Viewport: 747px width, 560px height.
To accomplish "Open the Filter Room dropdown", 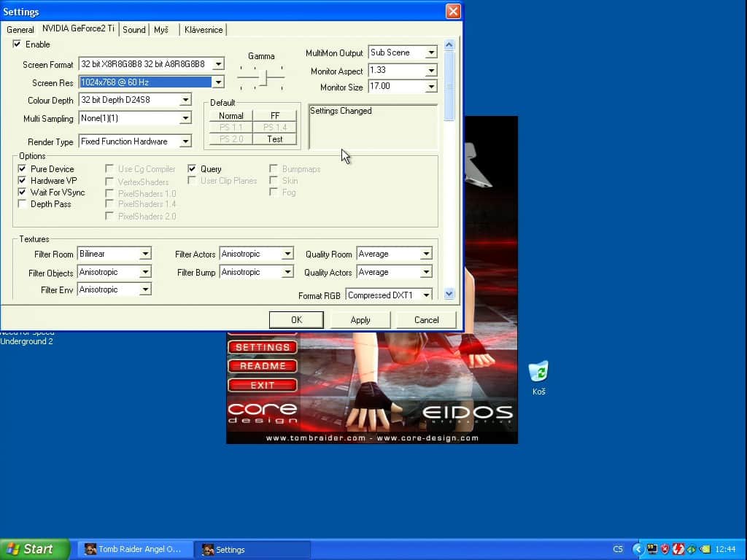I will (x=145, y=254).
